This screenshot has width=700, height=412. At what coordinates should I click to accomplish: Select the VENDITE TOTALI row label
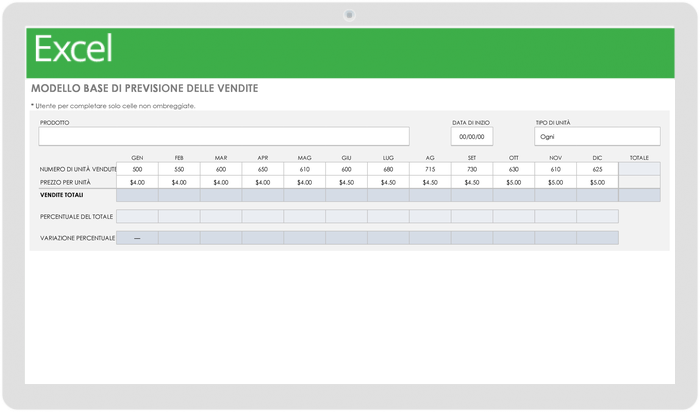[62, 195]
